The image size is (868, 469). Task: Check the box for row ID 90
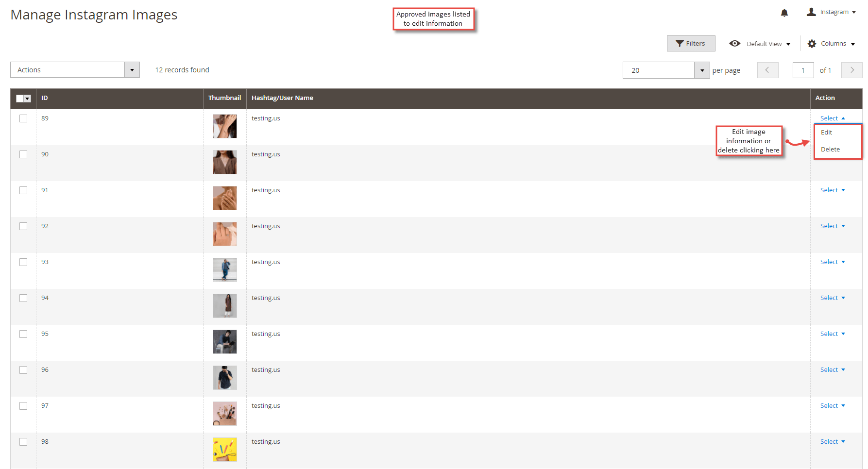(23, 154)
